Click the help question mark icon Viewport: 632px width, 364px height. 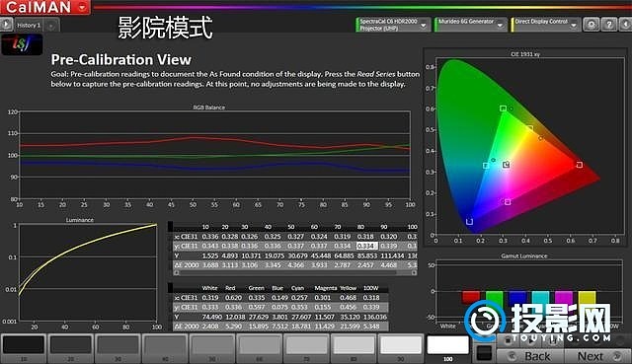click(609, 25)
